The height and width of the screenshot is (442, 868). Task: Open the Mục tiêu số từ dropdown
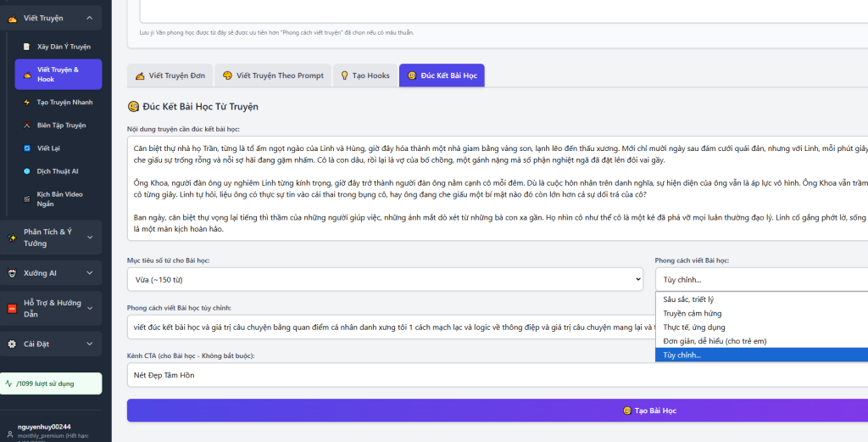[385, 279]
